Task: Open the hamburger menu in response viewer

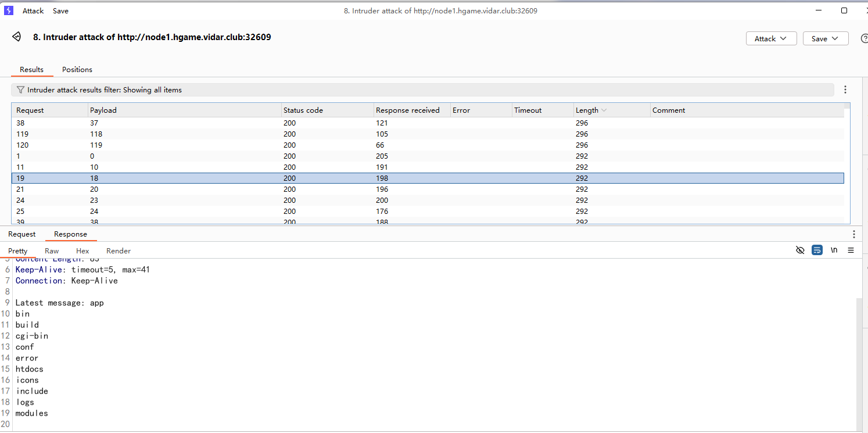Action: tap(851, 251)
